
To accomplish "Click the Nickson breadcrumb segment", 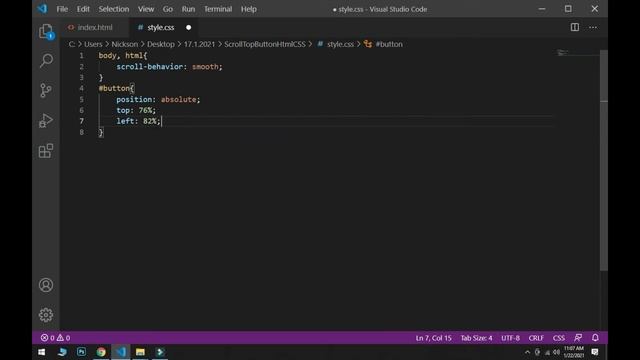I will point(124,44).
